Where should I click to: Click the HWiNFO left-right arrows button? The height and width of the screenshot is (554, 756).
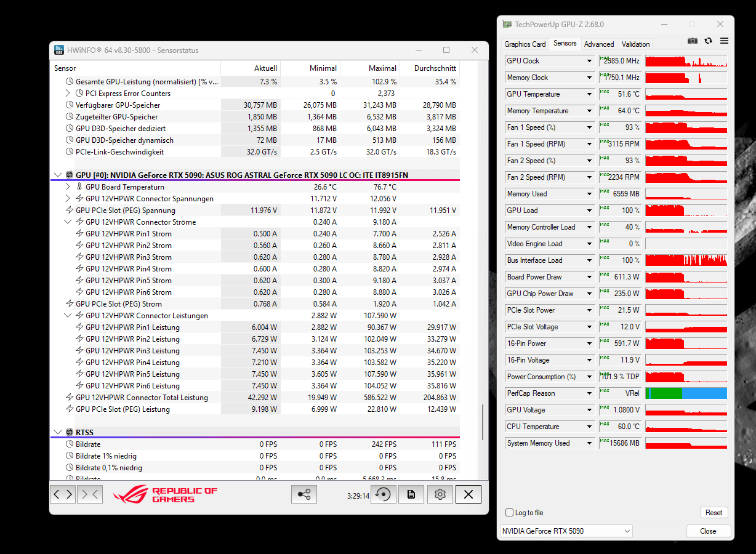(63, 494)
